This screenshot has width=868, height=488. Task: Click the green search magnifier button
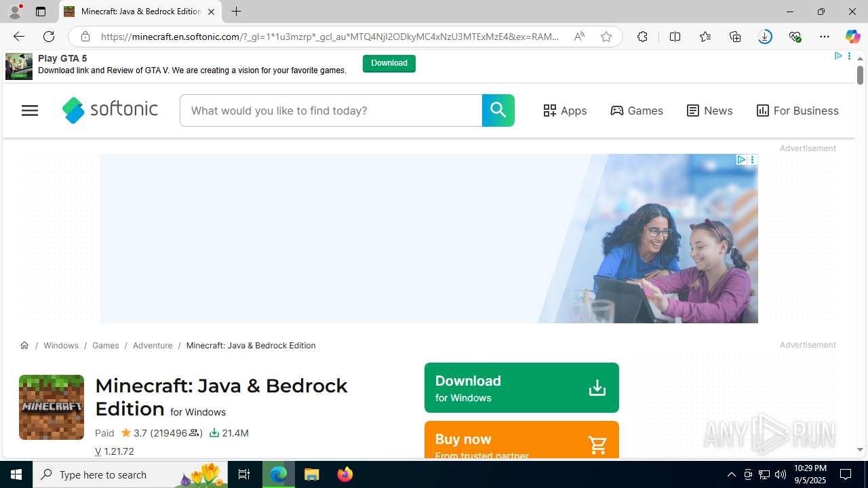point(498,110)
